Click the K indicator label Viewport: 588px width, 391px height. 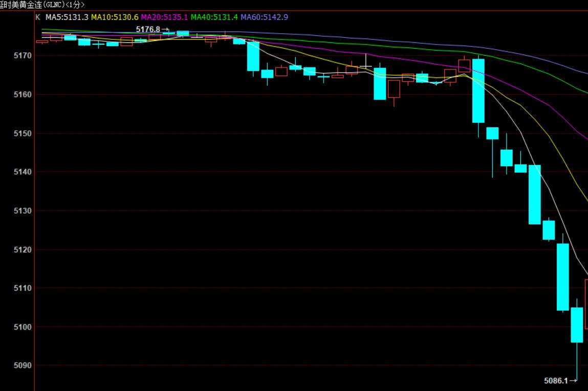tap(37, 17)
